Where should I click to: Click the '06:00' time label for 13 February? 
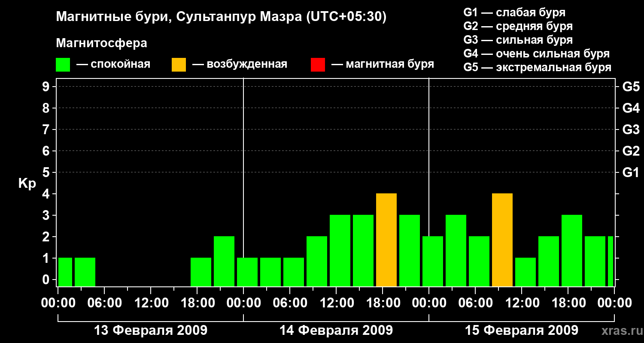click(104, 303)
